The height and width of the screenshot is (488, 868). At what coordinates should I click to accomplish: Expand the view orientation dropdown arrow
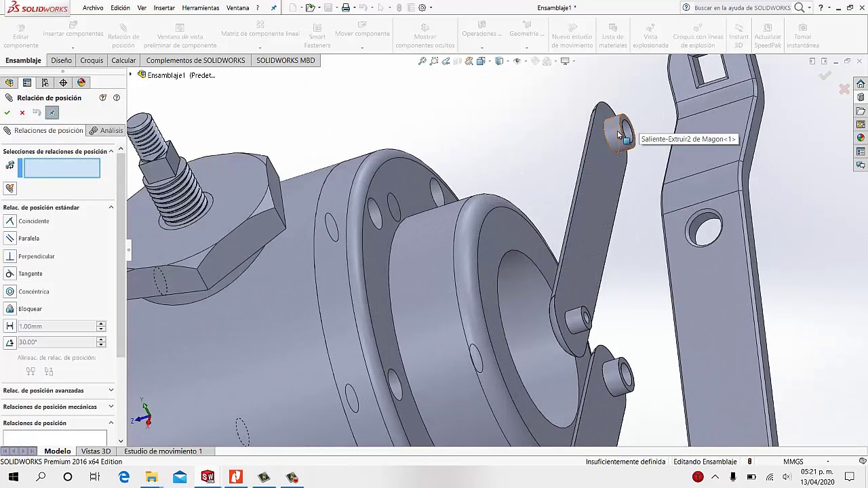[489, 61]
